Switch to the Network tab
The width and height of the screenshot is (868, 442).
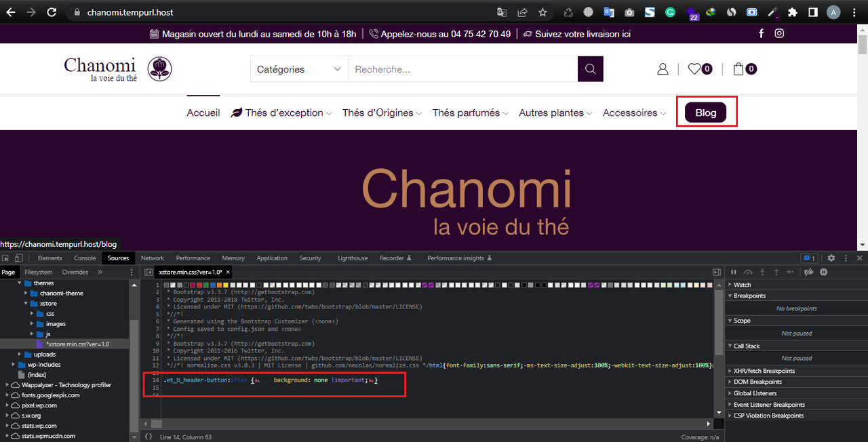tap(153, 258)
